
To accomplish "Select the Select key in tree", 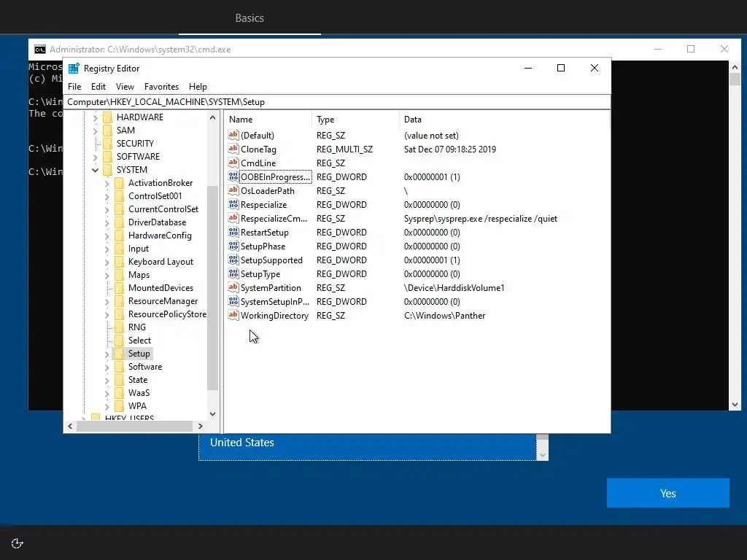I will coord(139,341).
